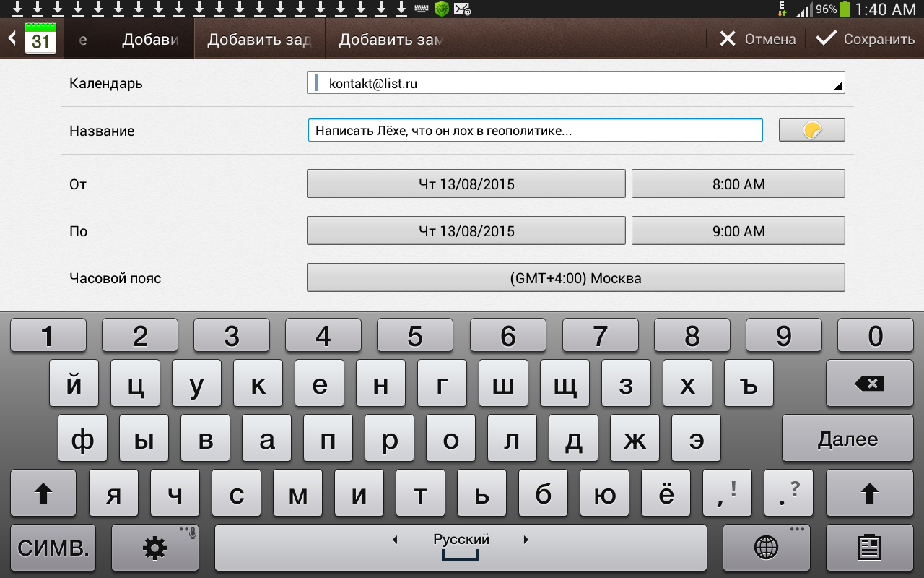The image size is (924, 578).
Task: Tap the keyboard indicator in status bar
Action: (422, 9)
